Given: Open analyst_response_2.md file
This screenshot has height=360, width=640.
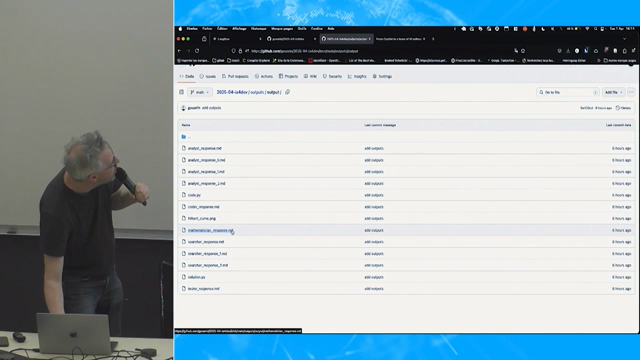Looking at the screenshot, I should pos(206,184).
